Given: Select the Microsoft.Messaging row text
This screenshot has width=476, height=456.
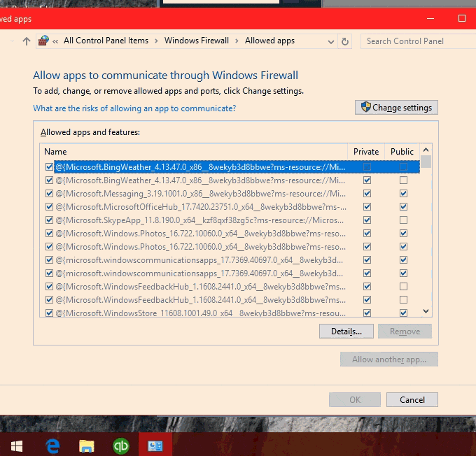Looking at the screenshot, I should [200, 194].
